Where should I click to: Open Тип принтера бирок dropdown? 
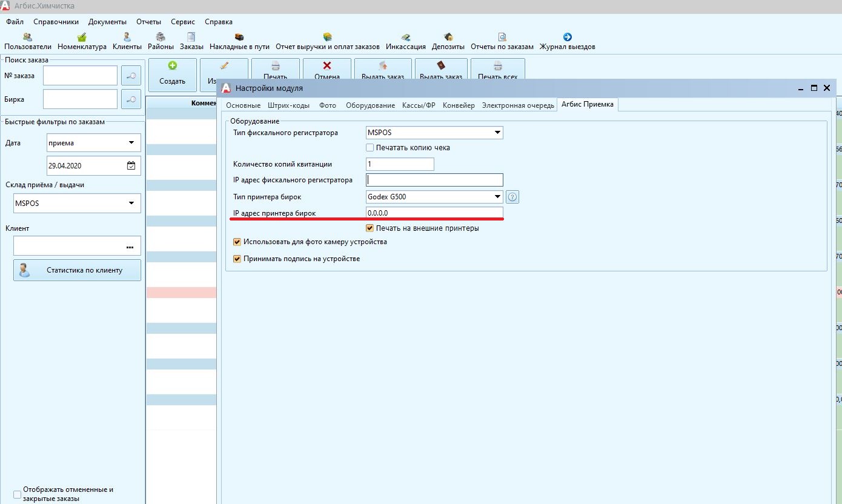497,197
